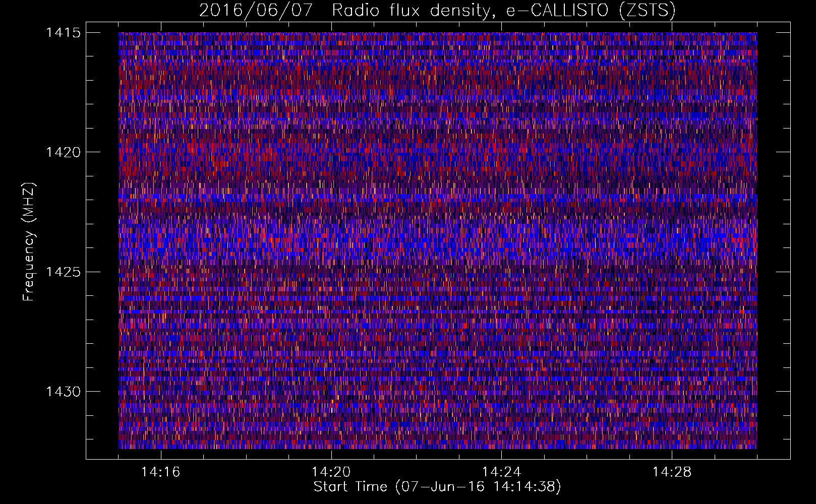Viewport: 816px width, 504px height.
Task: Click the 14:20 time tick label
Action: pyautogui.click(x=331, y=472)
